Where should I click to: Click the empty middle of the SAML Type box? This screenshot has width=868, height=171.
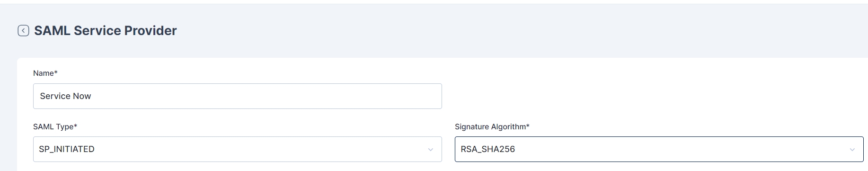(x=260, y=149)
